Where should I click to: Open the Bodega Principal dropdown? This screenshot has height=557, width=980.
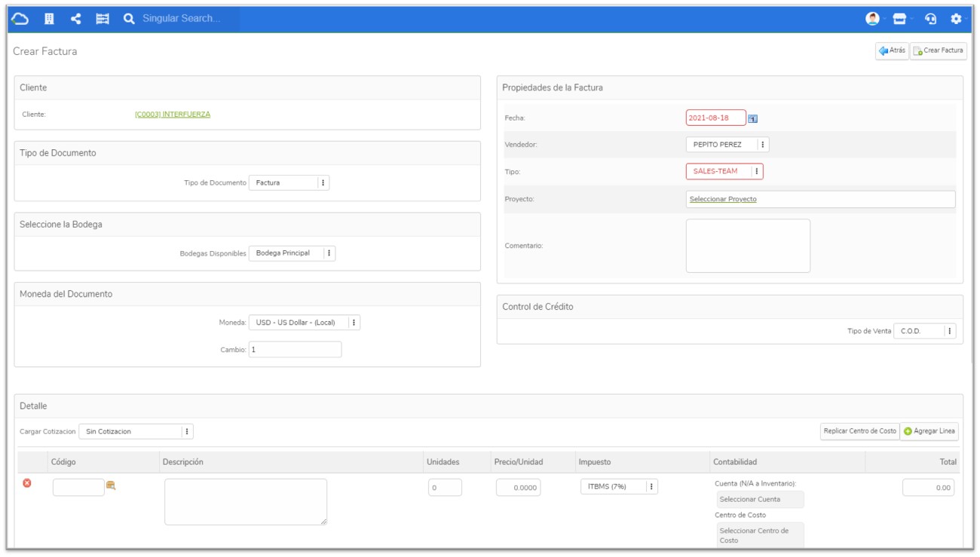(x=292, y=253)
